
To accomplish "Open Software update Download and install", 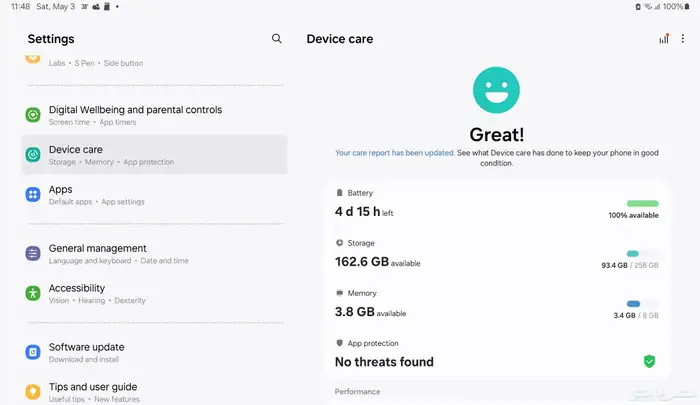I will pyautogui.click(x=154, y=352).
